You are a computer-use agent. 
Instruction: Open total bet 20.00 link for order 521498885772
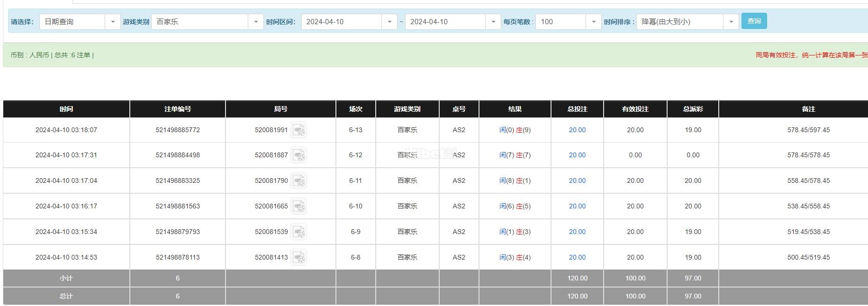tap(577, 130)
